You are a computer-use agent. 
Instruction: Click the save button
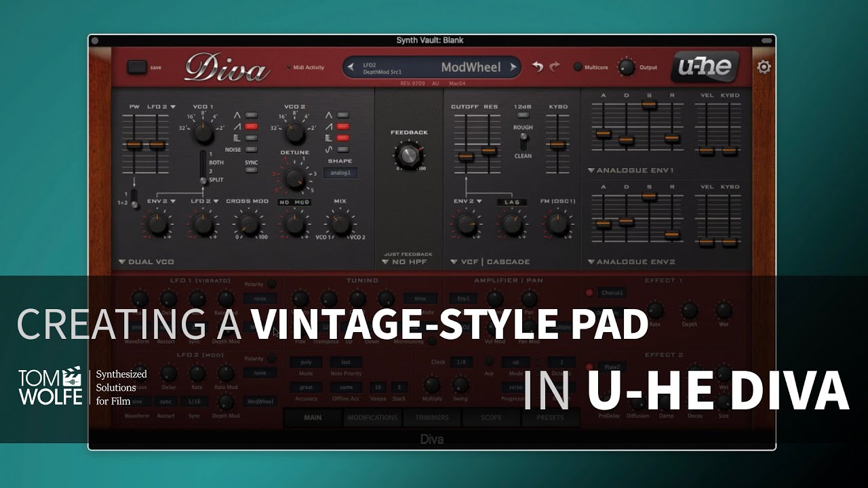coord(138,67)
